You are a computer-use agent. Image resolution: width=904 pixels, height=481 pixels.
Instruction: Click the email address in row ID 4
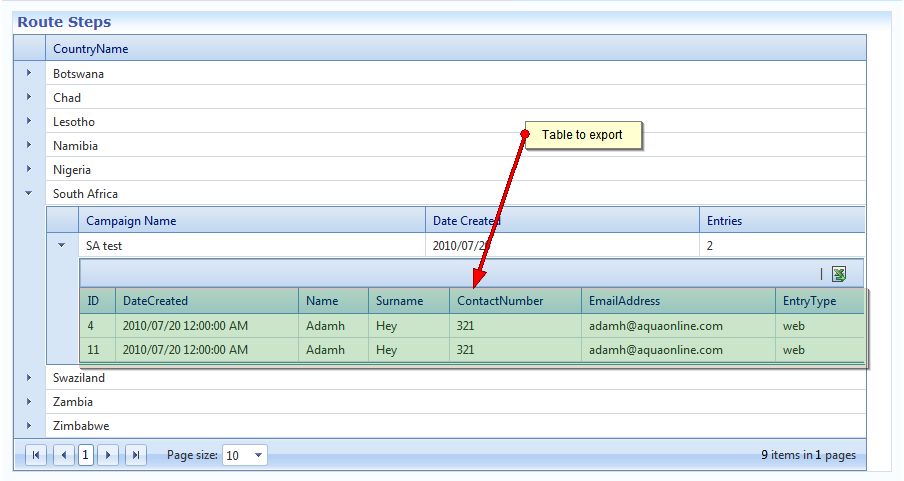656,326
